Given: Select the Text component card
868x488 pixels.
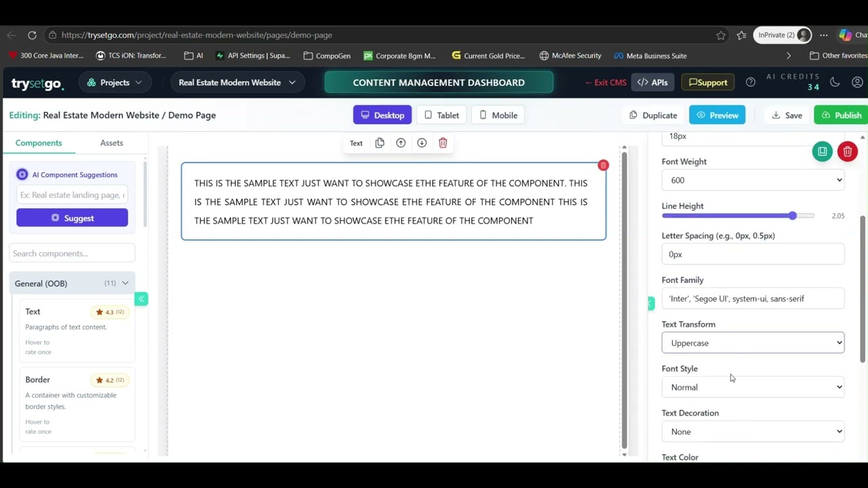Looking at the screenshot, I should click(77, 331).
